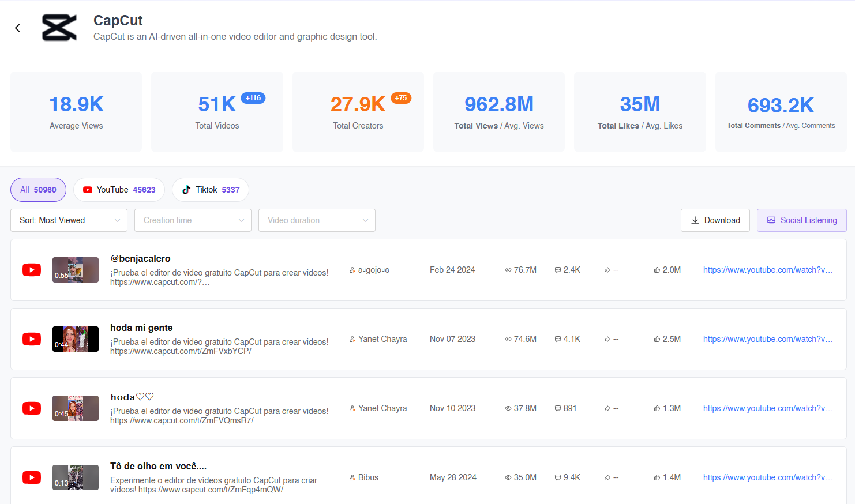Viewport: 855px width, 504px height.
Task: Click YouTube icon in Tô de olho row
Action: click(x=32, y=477)
